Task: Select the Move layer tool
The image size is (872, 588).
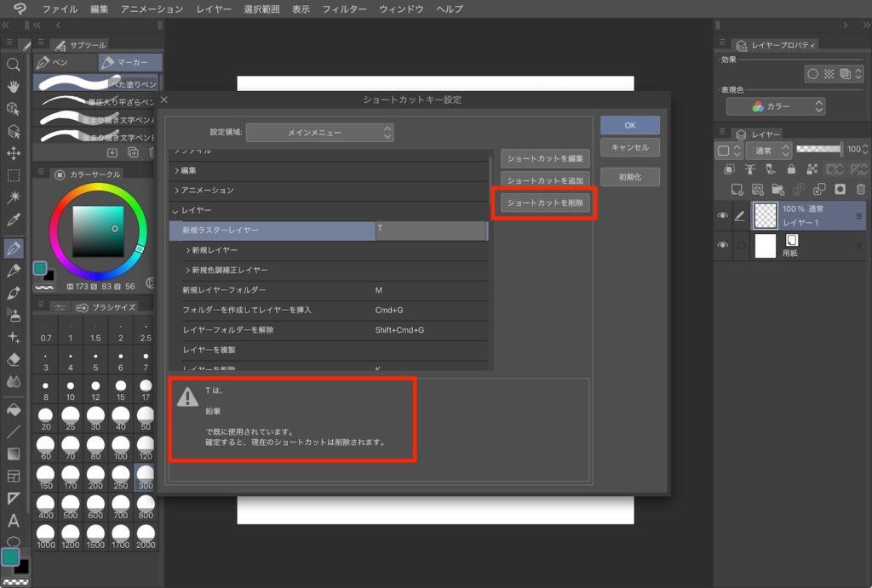Action: [14, 153]
